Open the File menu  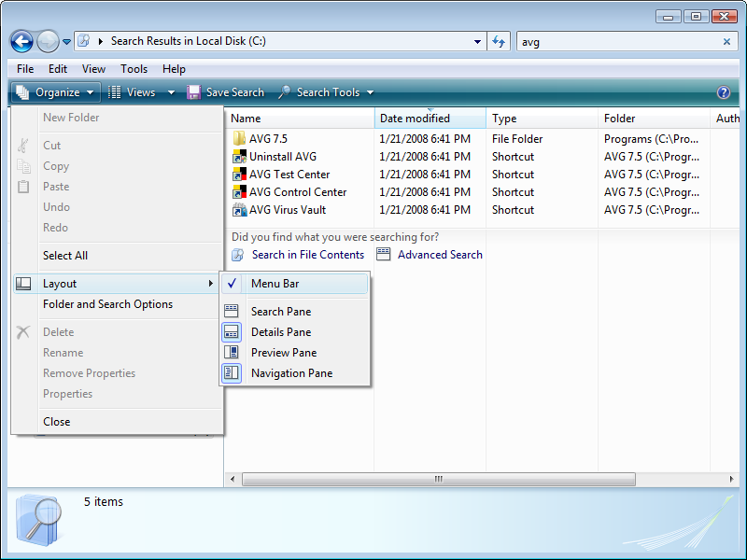pos(25,69)
